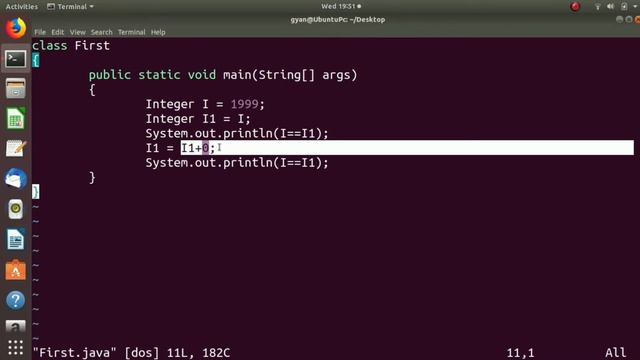Click the window title gyan@UbuntuPc
The height and width of the screenshot is (360, 640).
(338, 20)
